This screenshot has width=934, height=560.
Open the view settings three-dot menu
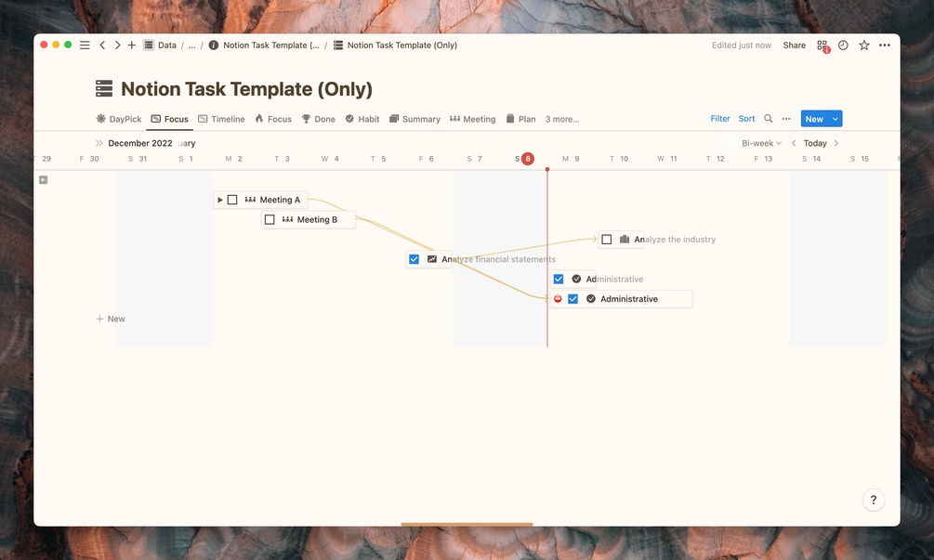tap(786, 119)
